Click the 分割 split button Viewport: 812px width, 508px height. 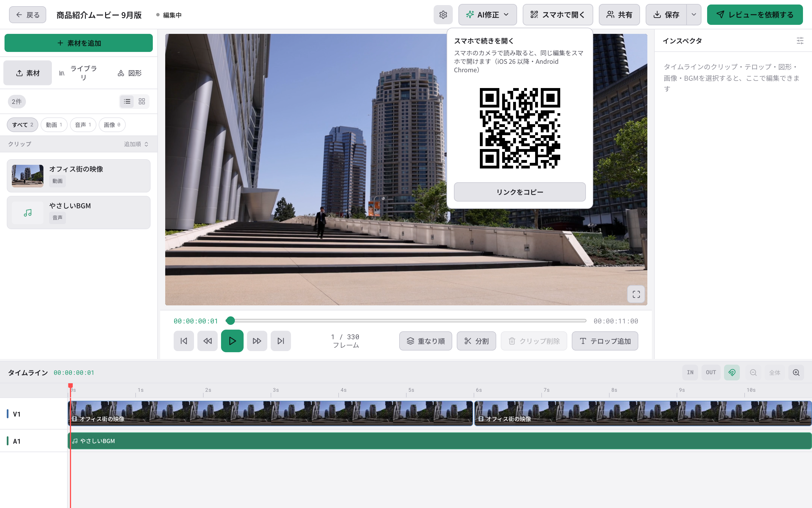tap(476, 341)
